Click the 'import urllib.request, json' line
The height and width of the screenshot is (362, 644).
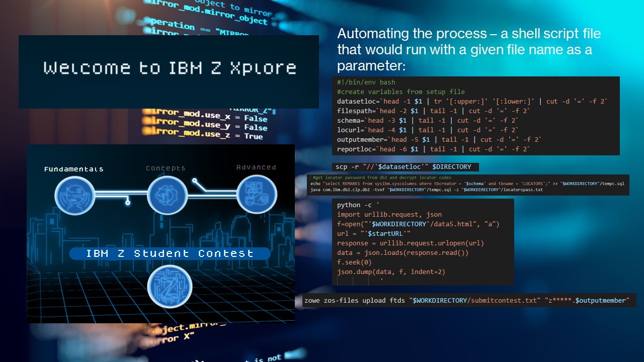pos(389,215)
